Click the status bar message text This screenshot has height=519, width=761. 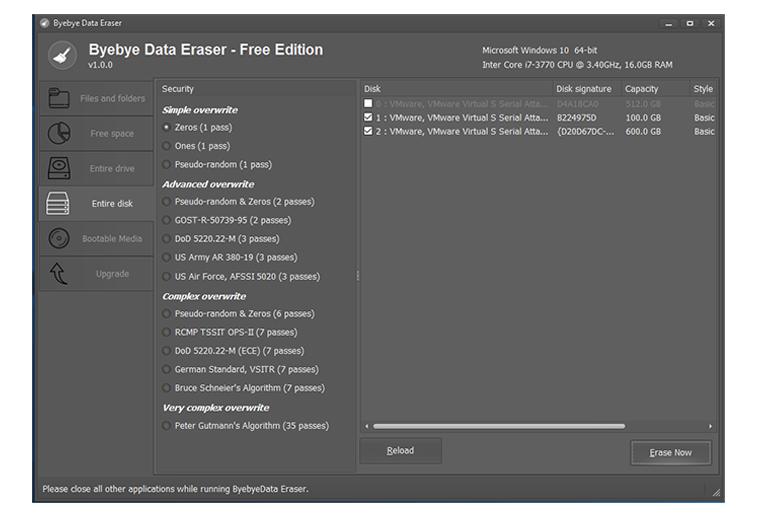(x=175, y=489)
